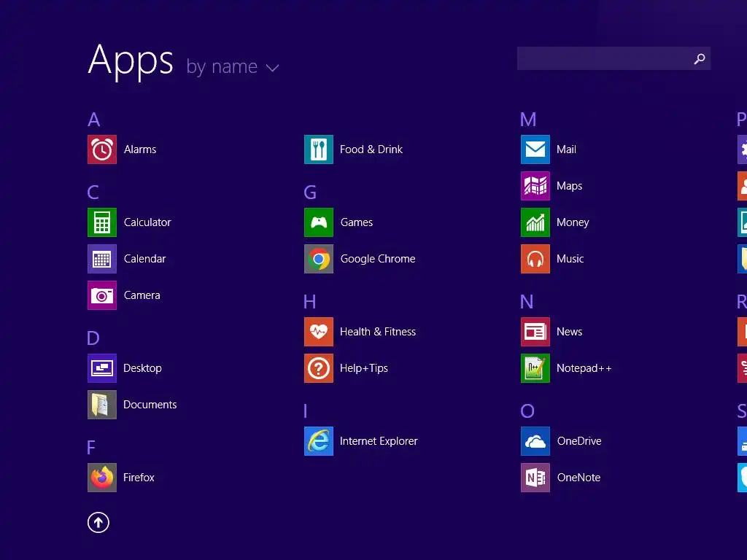This screenshot has width=747, height=560.
Task: Select the letter M group header
Action: click(x=528, y=120)
